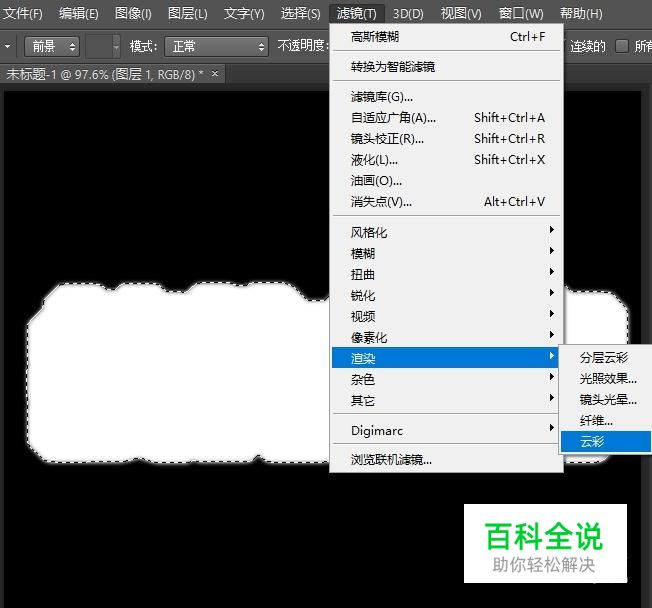Open 滤镜库(G)...
This screenshot has width=652, height=608.
[x=447, y=97]
